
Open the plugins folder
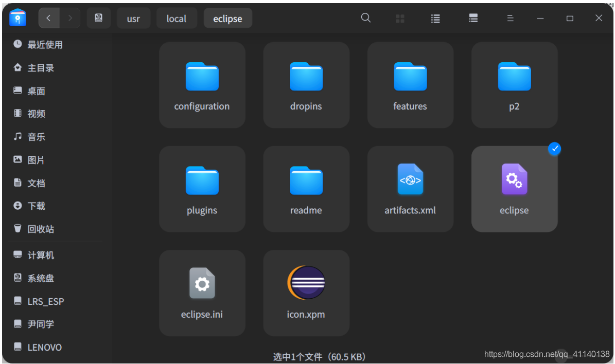[x=202, y=189]
